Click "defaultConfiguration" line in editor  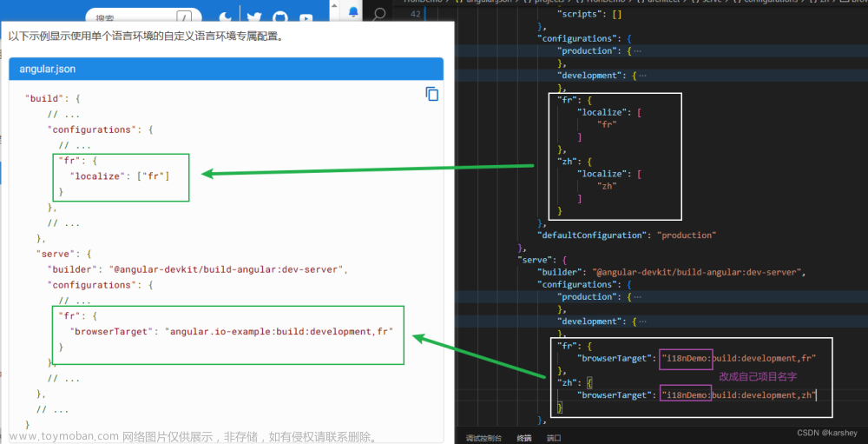[627, 235]
